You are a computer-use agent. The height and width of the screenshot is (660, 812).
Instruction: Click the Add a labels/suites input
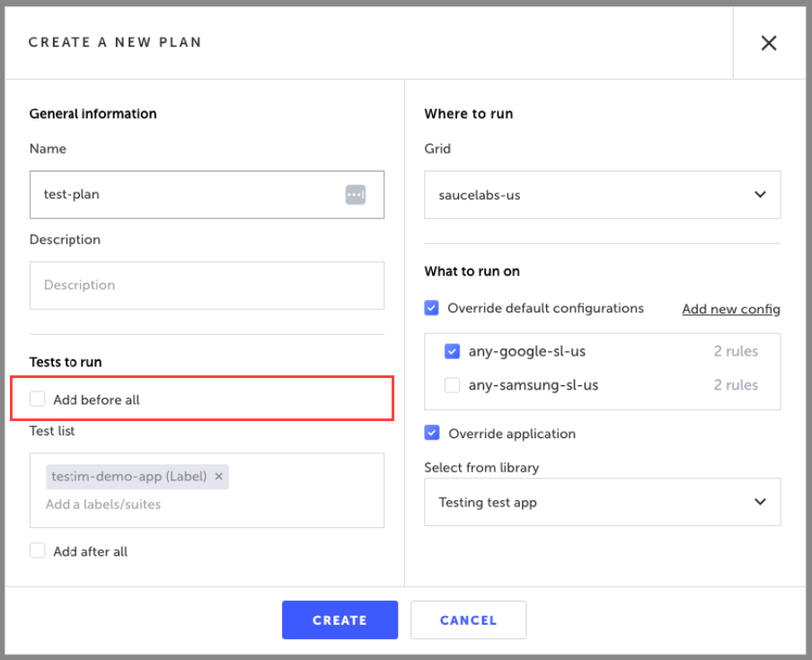pos(180,505)
